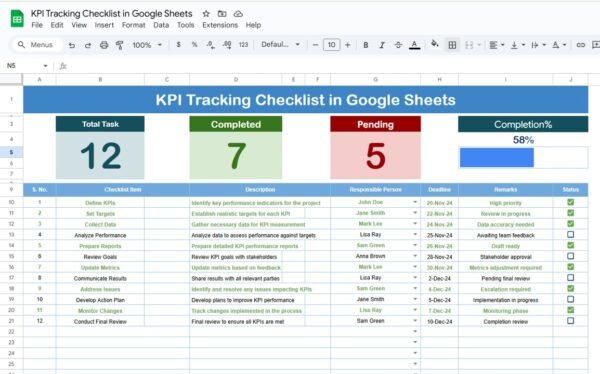
Task: Select the paint format tool
Action: click(119, 45)
